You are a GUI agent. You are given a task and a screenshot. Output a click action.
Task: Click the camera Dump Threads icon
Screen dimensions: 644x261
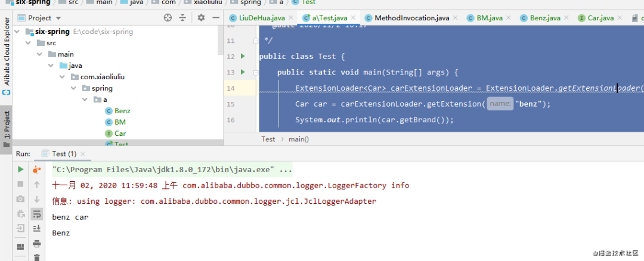(20, 199)
